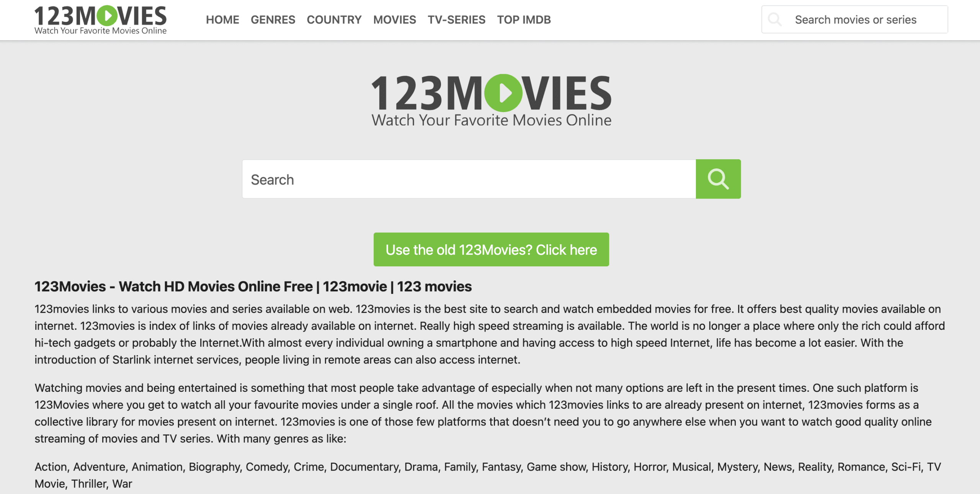Viewport: 980px width, 494px height.
Task: Select TOP IMDB in navigation
Action: (x=524, y=20)
